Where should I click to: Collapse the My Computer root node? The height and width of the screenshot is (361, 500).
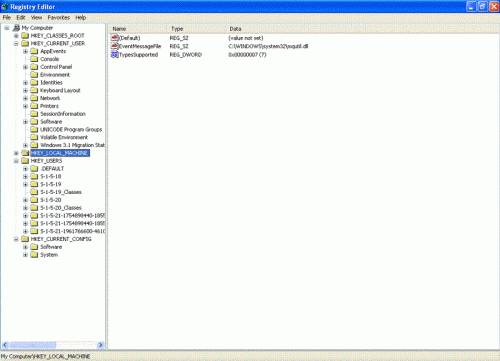click(x=7, y=28)
